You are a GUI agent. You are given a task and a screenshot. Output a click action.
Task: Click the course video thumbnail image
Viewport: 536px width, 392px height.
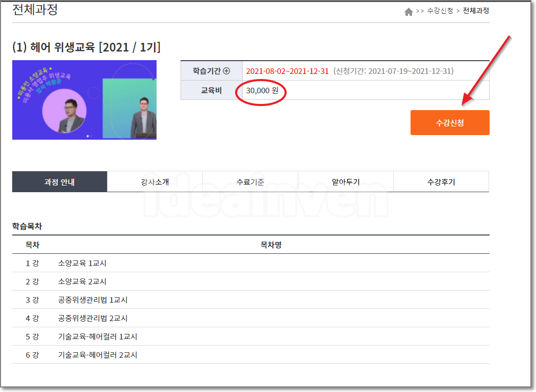point(84,100)
